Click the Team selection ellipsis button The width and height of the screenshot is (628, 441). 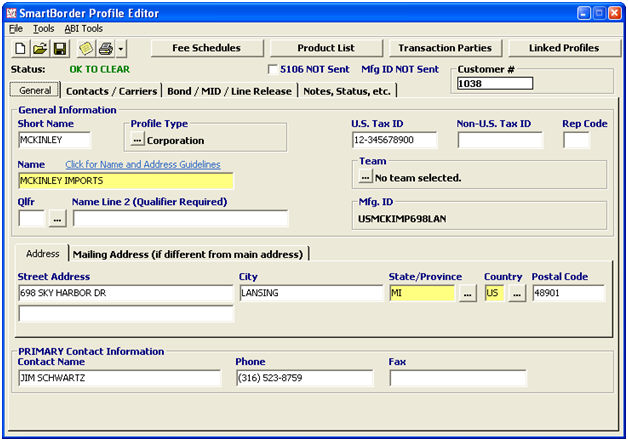pyautogui.click(x=365, y=177)
